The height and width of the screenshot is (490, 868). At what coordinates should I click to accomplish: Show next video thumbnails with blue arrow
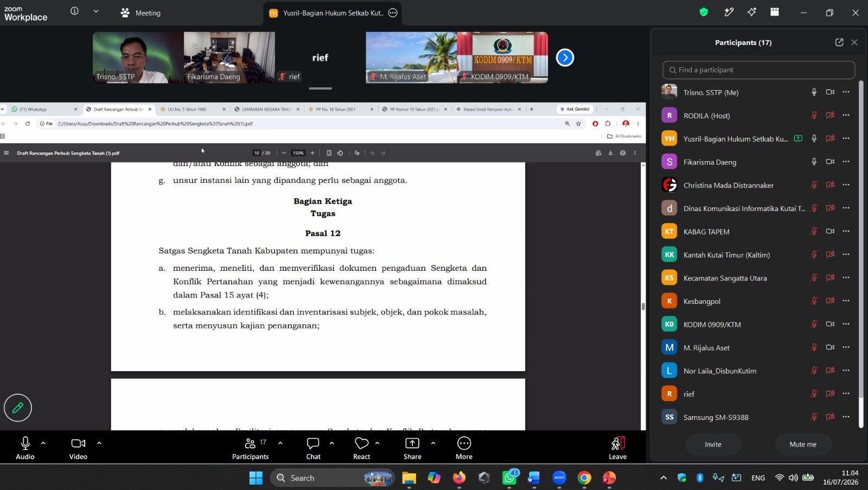point(565,57)
